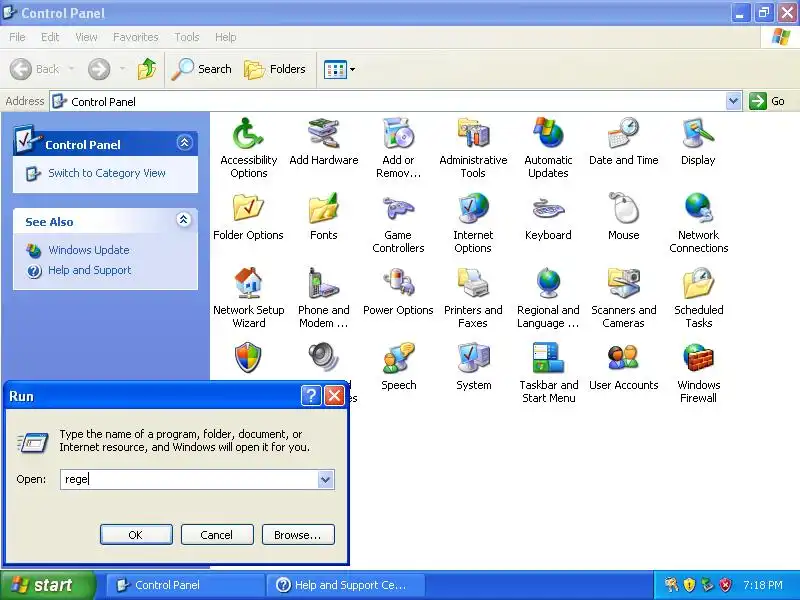Open Internet Options icon

[473, 209]
